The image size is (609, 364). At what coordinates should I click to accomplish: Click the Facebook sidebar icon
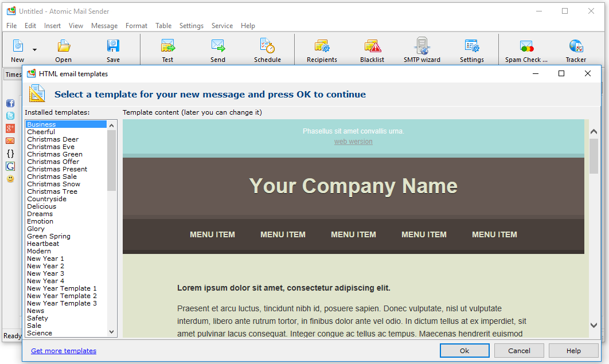click(10, 103)
